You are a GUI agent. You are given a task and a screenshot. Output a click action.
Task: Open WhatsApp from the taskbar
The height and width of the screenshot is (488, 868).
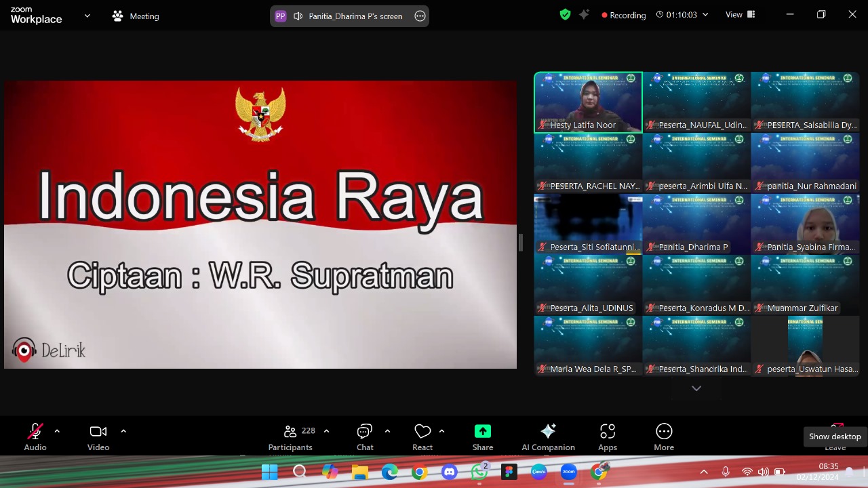coord(479,472)
